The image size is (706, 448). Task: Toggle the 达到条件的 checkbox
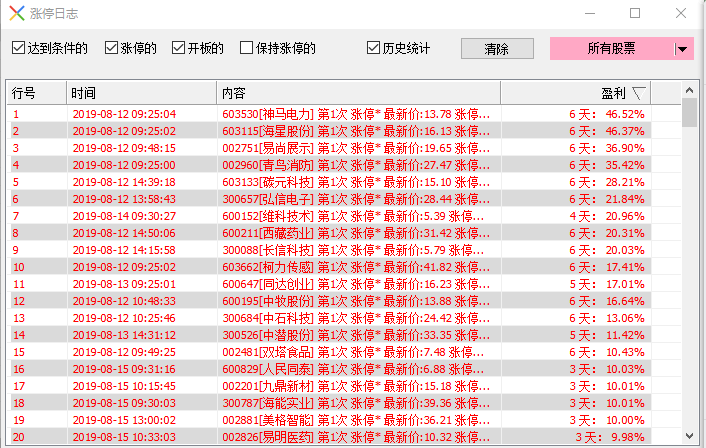(x=20, y=48)
